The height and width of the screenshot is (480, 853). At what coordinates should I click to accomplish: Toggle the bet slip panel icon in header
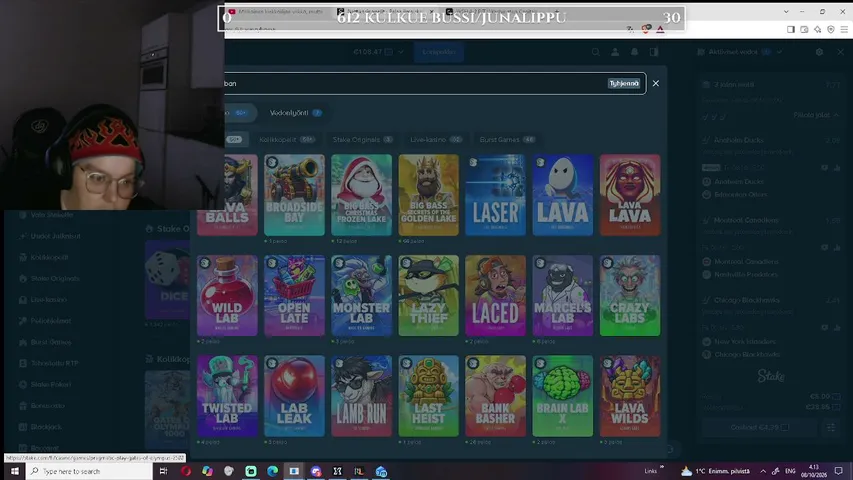click(x=654, y=52)
